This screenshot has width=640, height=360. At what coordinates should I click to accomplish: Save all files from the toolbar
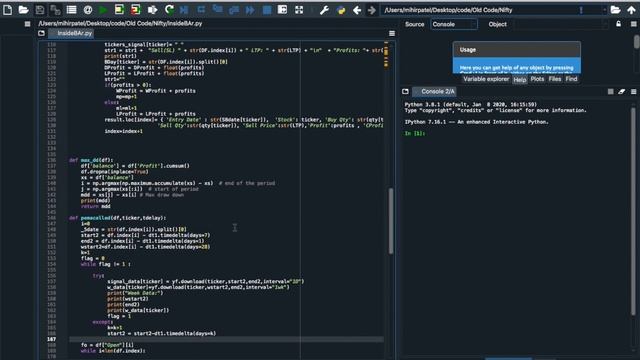pyautogui.click(x=55, y=10)
